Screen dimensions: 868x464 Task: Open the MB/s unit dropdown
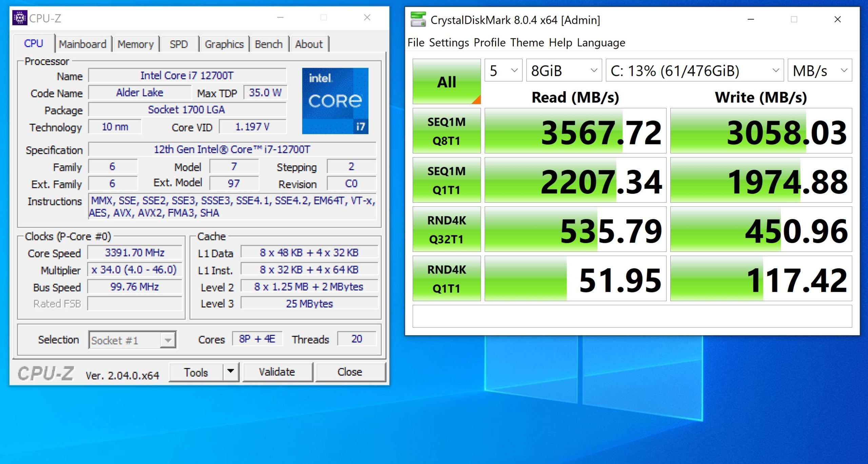pos(819,70)
